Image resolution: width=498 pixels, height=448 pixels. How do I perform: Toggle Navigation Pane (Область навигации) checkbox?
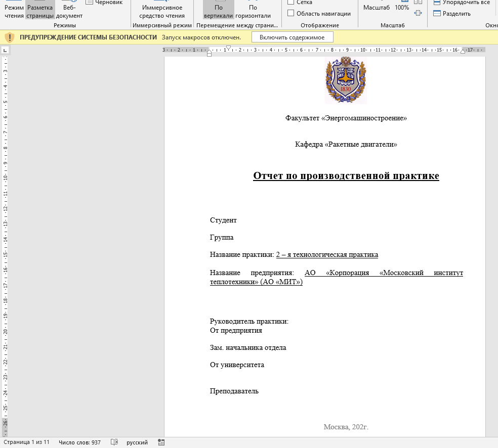pos(291,13)
